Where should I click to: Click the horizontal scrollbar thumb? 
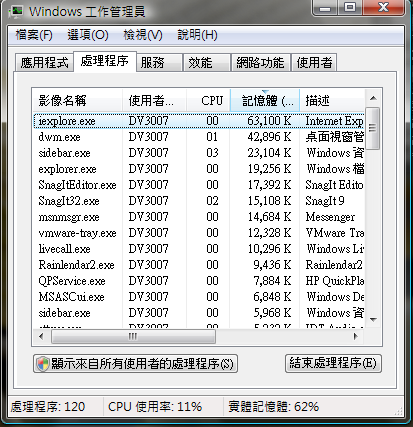[x=133, y=337]
